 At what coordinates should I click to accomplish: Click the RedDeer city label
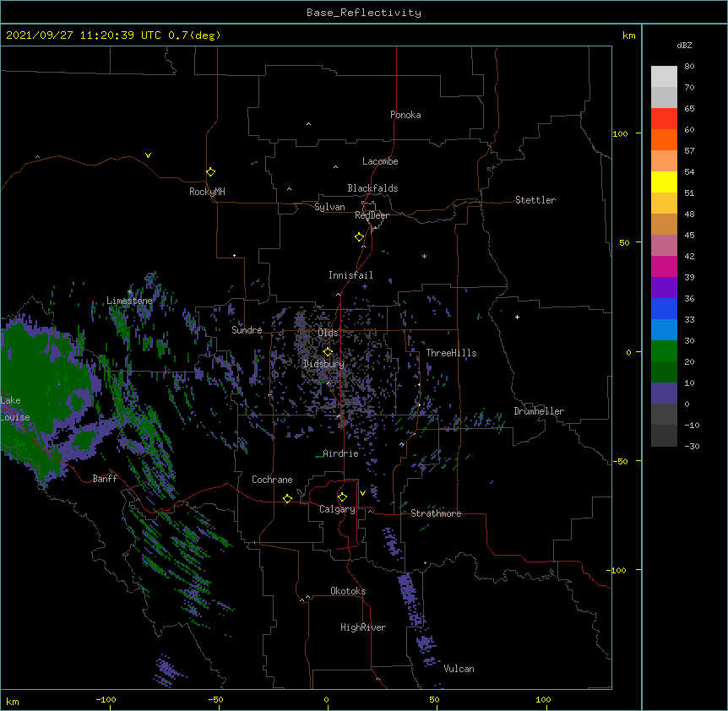372,215
